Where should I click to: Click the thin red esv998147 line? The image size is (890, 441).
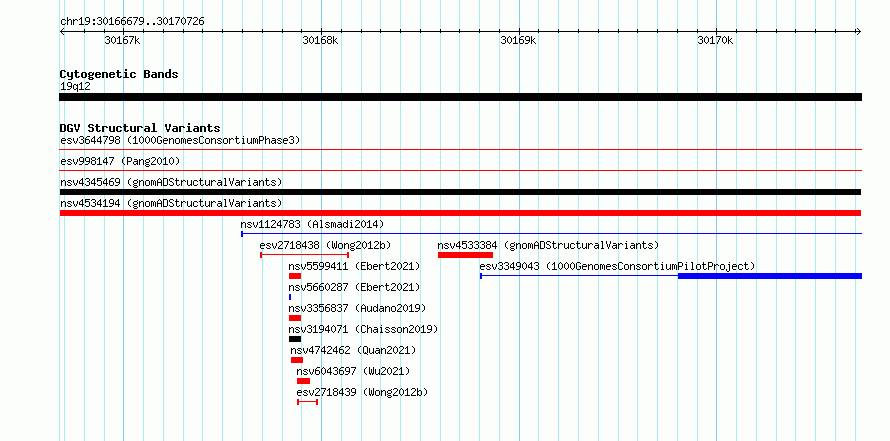click(460, 170)
